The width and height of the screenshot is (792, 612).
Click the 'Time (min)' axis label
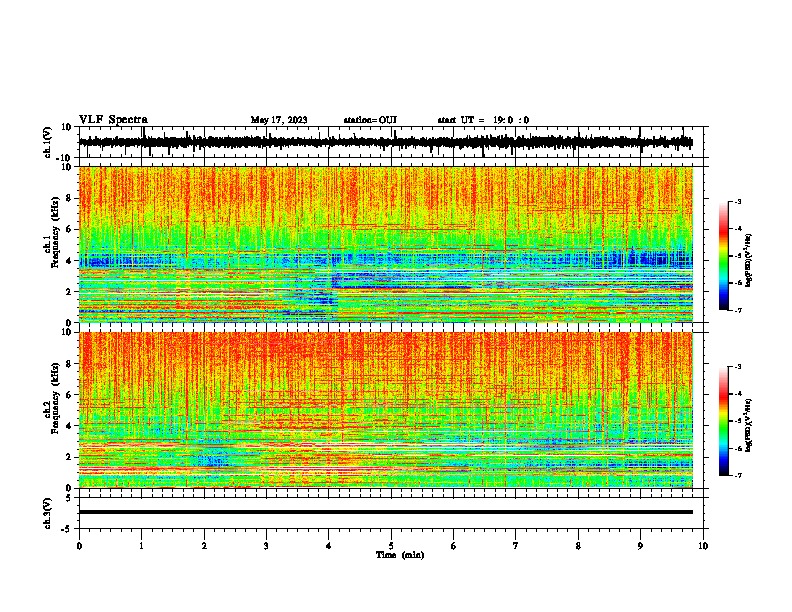click(400, 555)
